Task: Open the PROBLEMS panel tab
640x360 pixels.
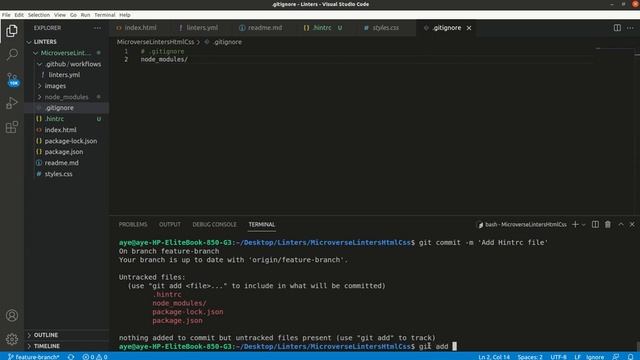Action: point(133,224)
